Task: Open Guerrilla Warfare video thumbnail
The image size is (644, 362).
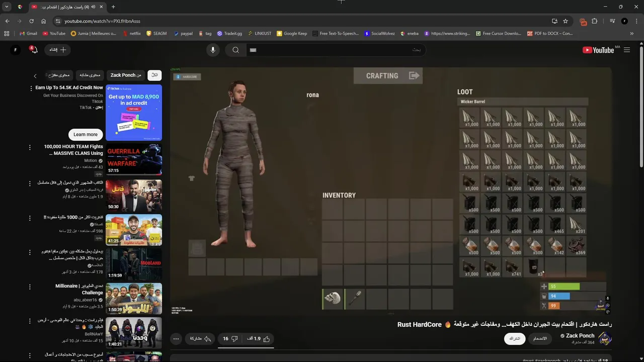Action: (134, 159)
